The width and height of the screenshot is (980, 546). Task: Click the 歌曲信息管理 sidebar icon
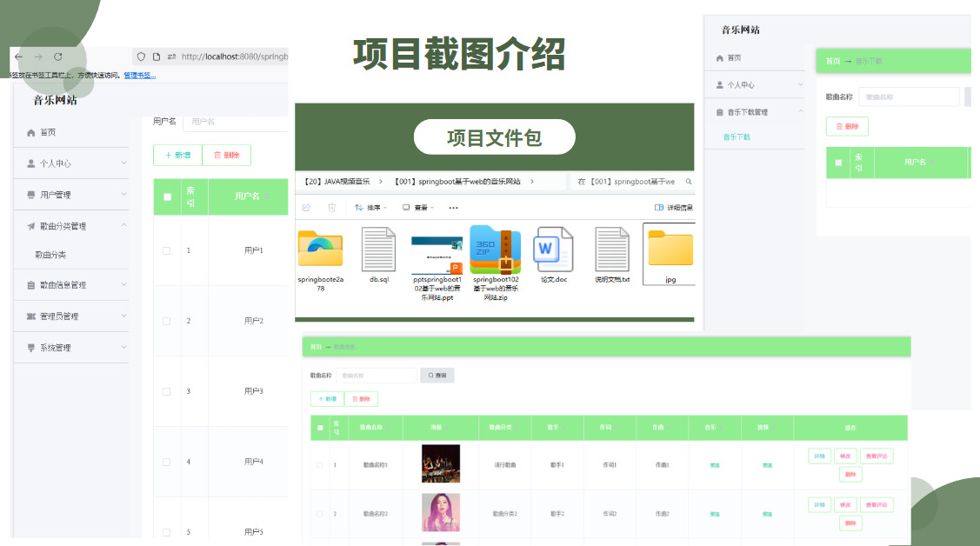point(30,285)
